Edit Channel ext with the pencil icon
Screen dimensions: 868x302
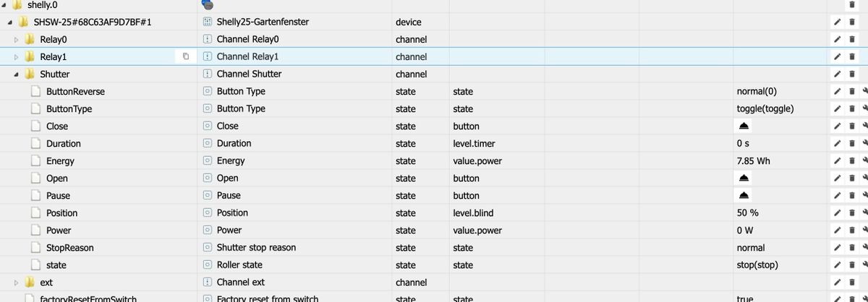[x=837, y=282]
